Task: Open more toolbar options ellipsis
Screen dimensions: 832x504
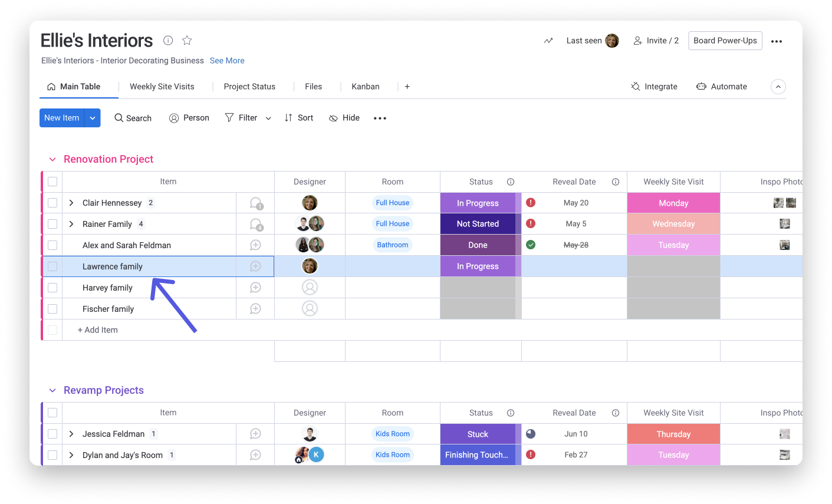Action: coord(380,118)
